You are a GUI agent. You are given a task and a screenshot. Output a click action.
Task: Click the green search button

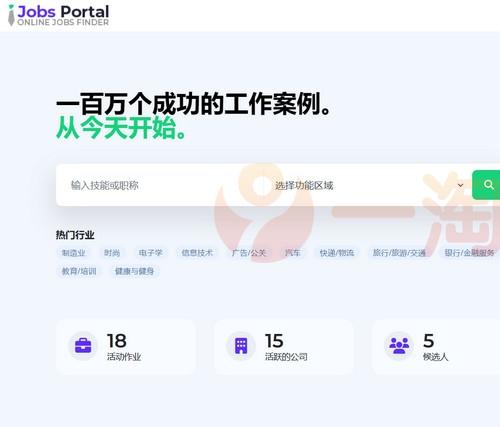pos(487,185)
